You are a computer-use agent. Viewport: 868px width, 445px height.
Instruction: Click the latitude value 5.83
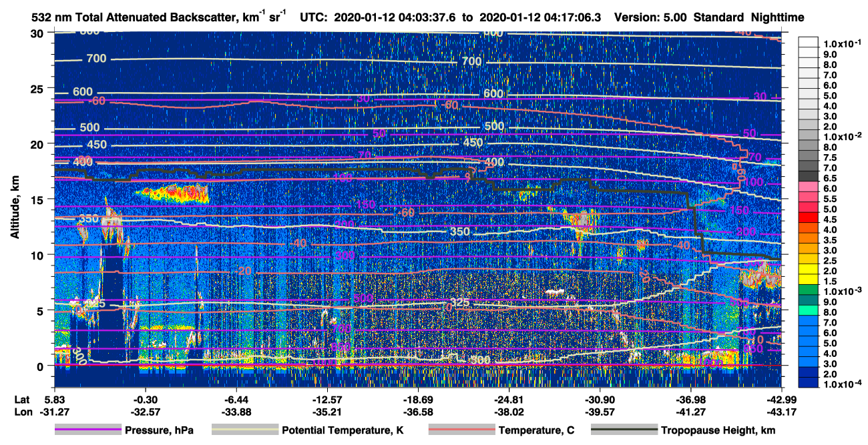coord(54,400)
